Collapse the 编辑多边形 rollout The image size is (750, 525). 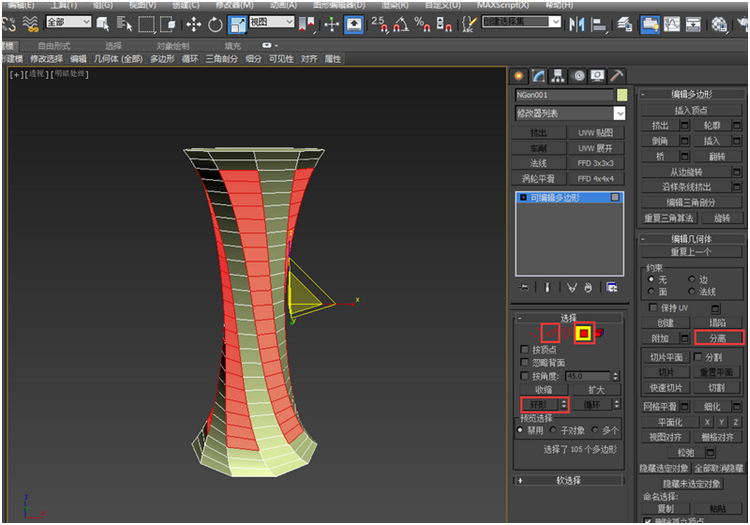pyautogui.click(x=694, y=94)
